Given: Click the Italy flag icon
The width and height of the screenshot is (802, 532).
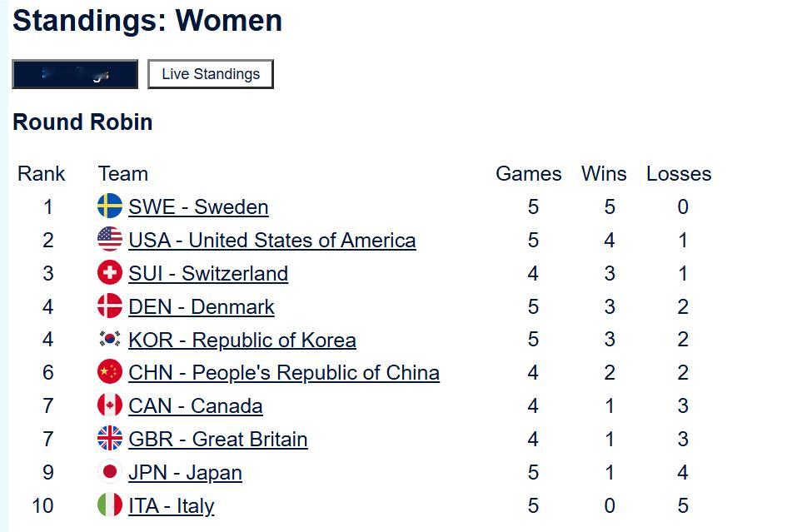Looking at the screenshot, I should [110, 505].
